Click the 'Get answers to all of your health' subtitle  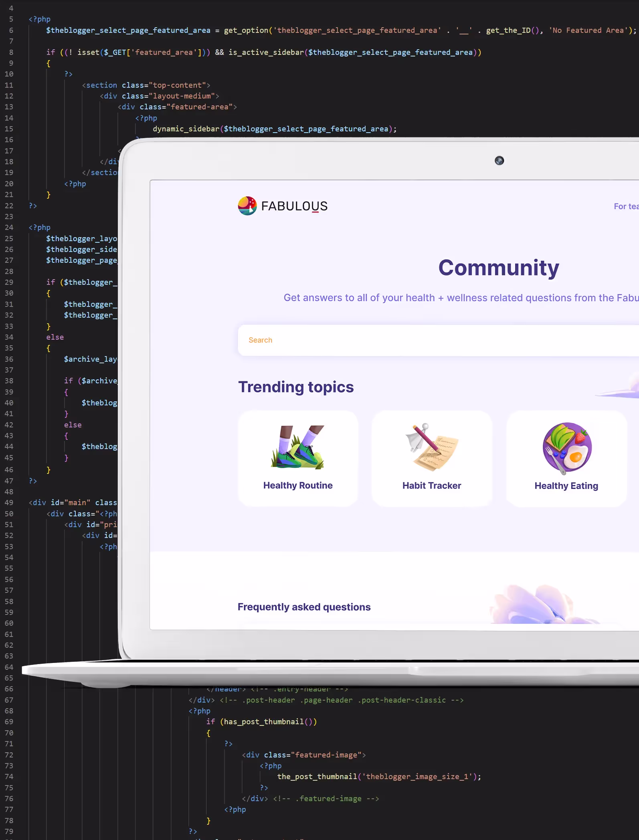point(461,298)
